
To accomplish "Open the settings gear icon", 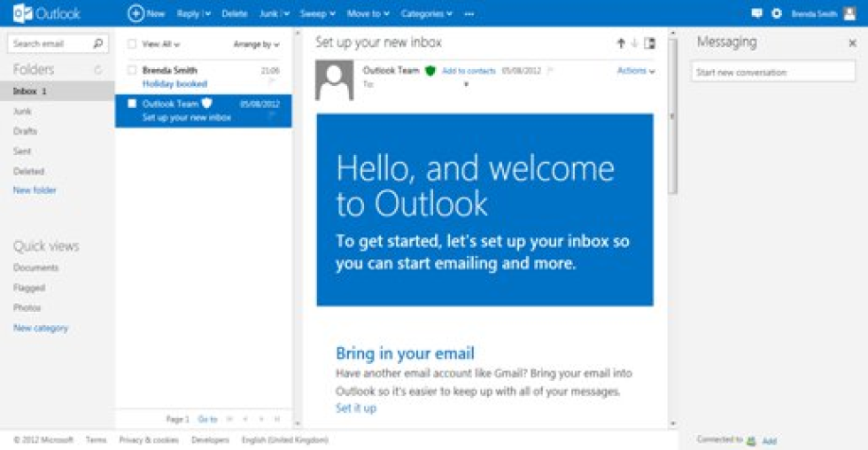I will 777,13.
